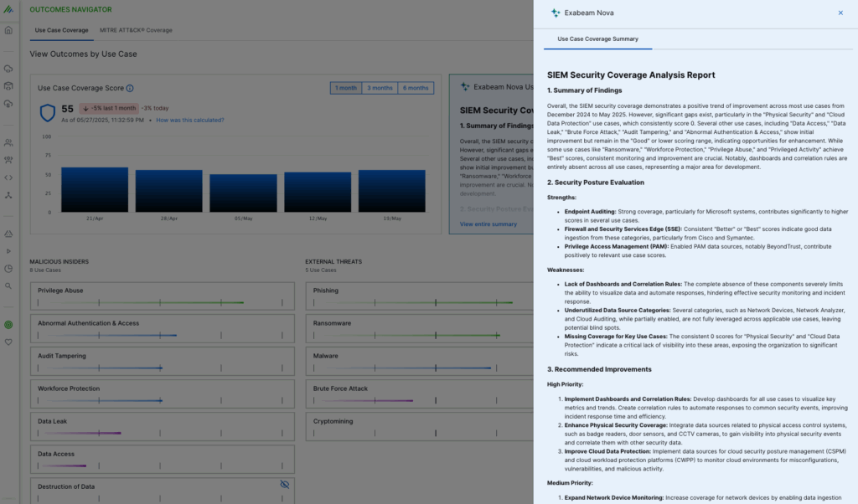Viewport: 858px width, 504px height.
Task: Select the workflow tree icon in the sidebar
Action: 8,194
